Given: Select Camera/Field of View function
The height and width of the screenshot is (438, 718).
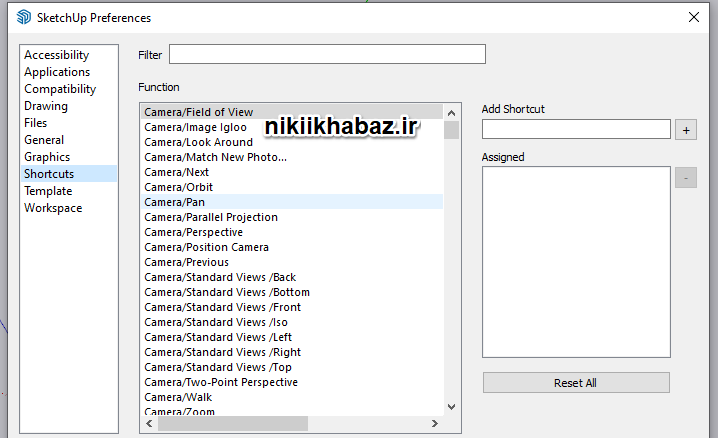Looking at the screenshot, I should tap(292, 112).
